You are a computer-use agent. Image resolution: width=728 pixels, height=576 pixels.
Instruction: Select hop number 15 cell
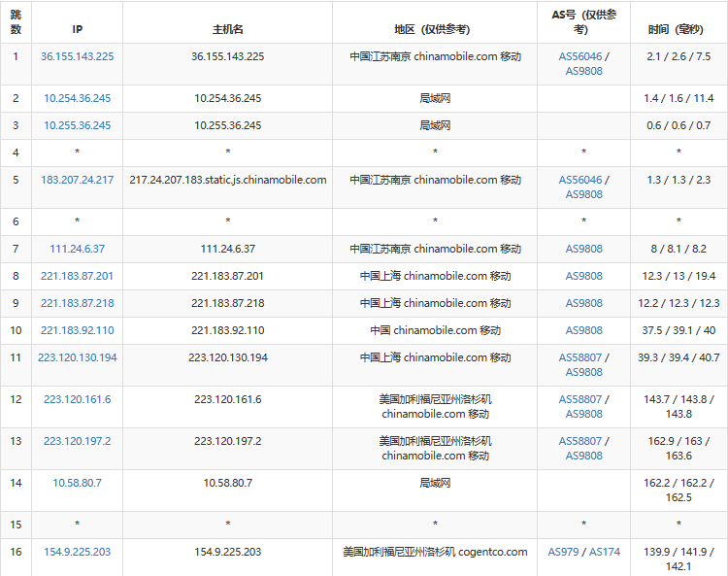(x=16, y=525)
